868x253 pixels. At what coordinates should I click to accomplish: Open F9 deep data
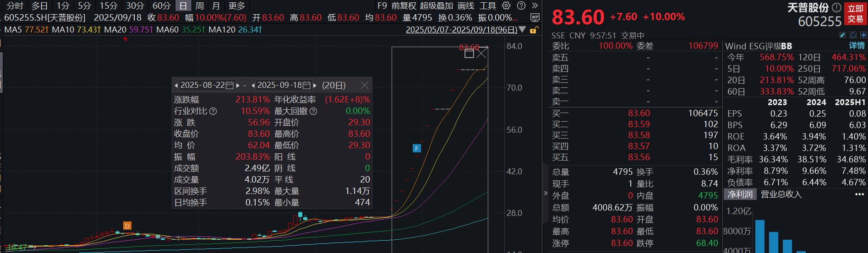[x=382, y=5]
